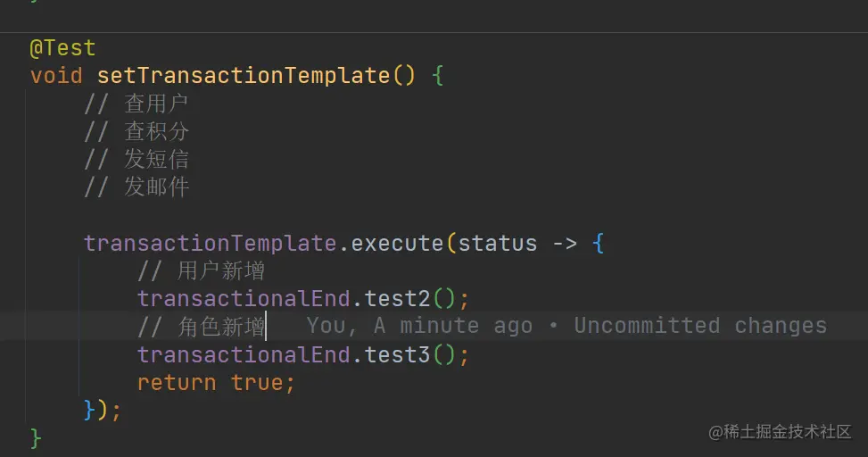The width and height of the screenshot is (868, 457).
Task: Click the transactionTemplate variable
Action: [x=211, y=244]
